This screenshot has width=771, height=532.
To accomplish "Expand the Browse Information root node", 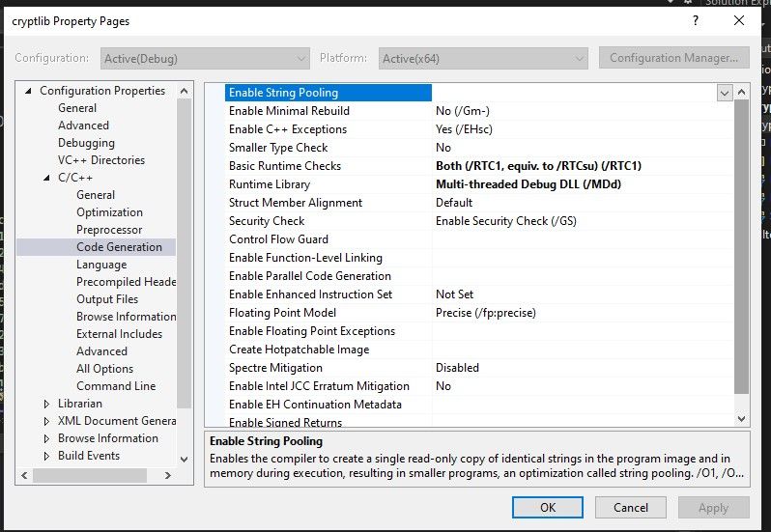I will tap(46, 438).
